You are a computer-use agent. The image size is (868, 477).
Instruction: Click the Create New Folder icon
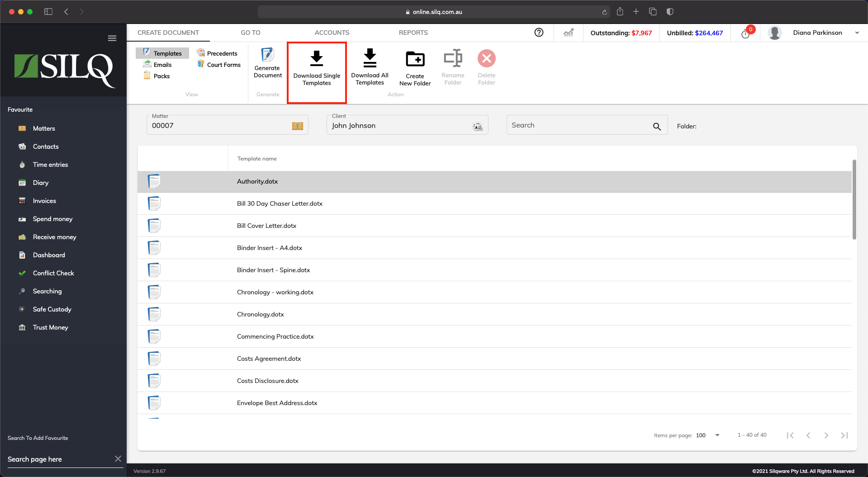[x=415, y=59]
